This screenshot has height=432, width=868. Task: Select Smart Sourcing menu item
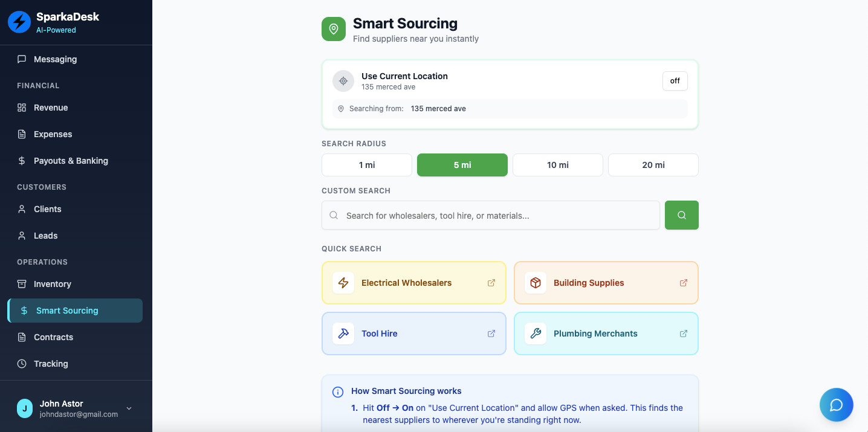[x=75, y=311]
